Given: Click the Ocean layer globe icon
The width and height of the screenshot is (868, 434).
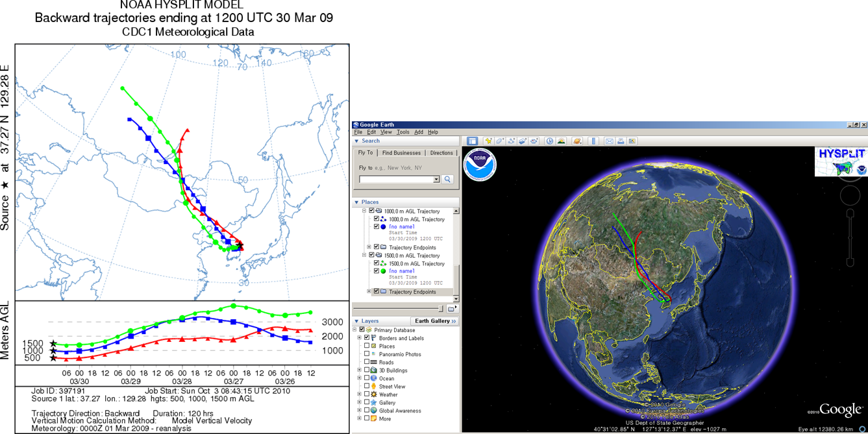Looking at the screenshot, I should click(373, 378).
